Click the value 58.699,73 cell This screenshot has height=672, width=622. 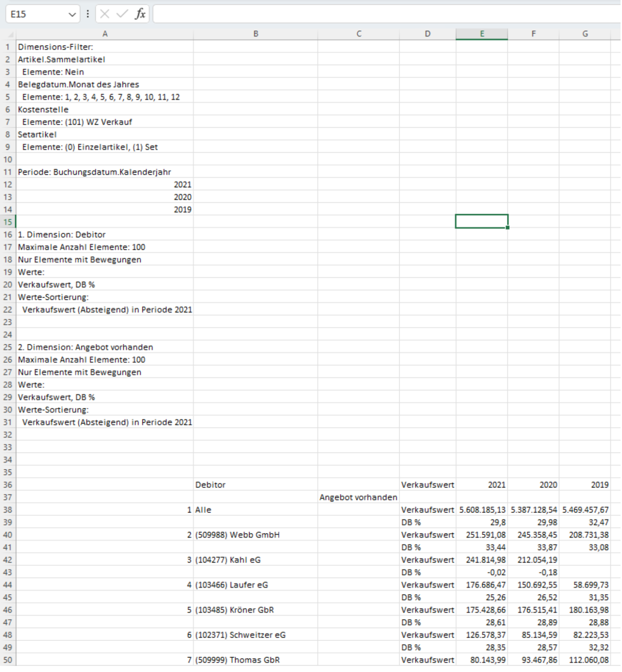coord(585,585)
